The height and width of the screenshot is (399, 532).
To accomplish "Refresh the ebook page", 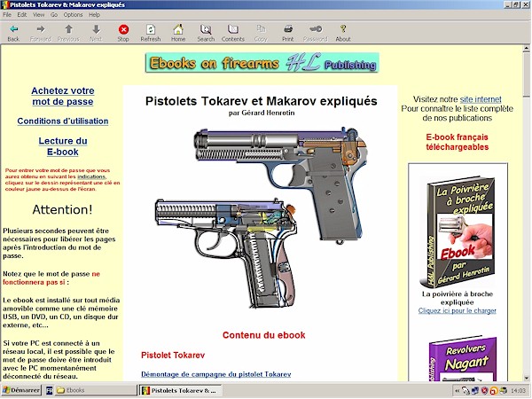I will coord(151,33).
